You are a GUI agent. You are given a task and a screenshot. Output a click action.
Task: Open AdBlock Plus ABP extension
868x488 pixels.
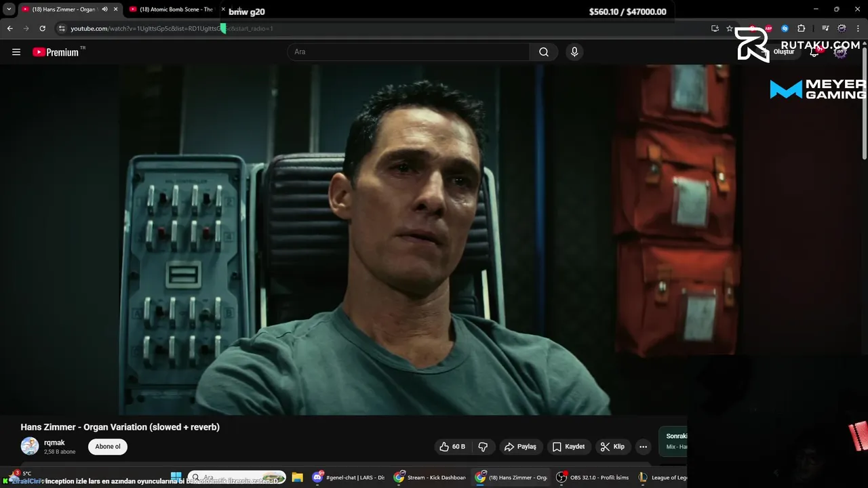[x=768, y=28]
